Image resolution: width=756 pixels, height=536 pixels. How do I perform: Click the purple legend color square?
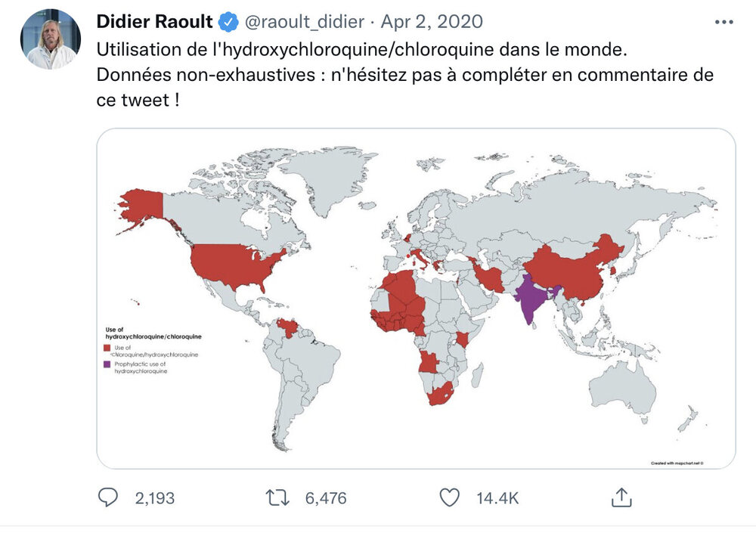click(107, 365)
